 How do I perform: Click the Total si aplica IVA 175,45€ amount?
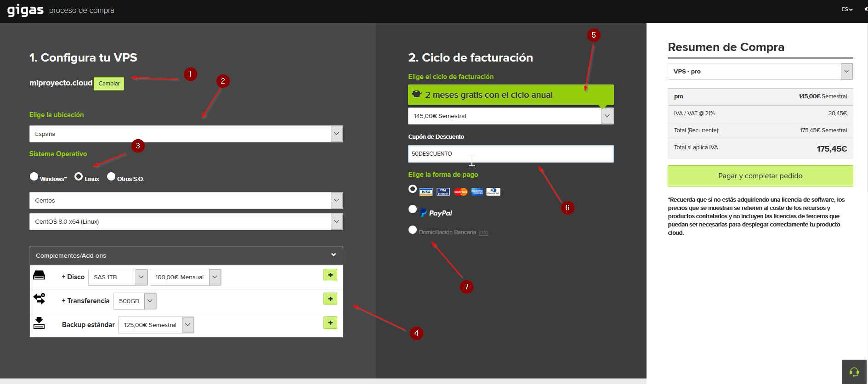pos(832,149)
